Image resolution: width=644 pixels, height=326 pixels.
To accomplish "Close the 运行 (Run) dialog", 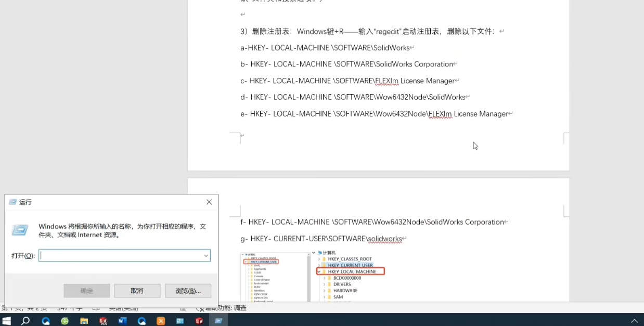I will coord(209,202).
